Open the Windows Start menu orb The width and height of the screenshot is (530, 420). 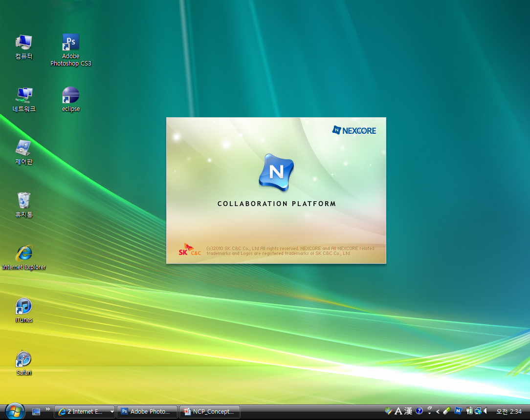pyautogui.click(x=15, y=411)
